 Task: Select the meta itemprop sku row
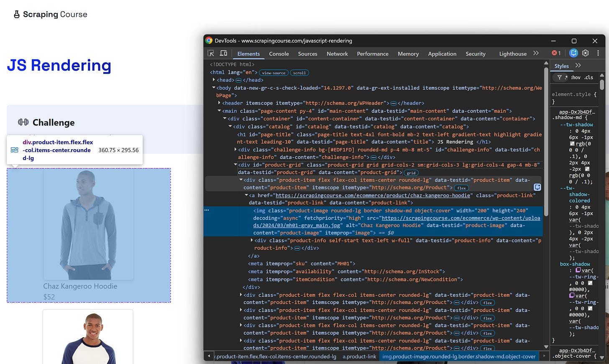(302, 263)
